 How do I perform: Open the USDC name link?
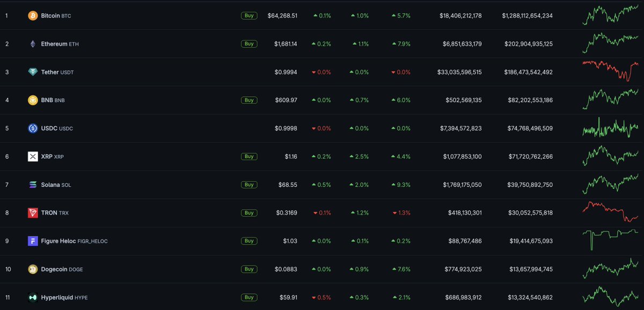pos(57,128)
